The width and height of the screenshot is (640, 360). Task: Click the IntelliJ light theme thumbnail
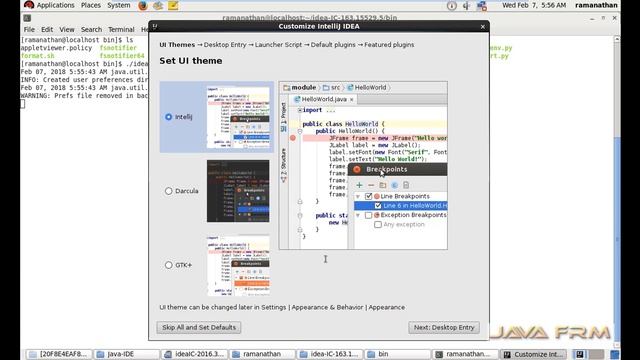pyautogui.click(x=238, y=117)
